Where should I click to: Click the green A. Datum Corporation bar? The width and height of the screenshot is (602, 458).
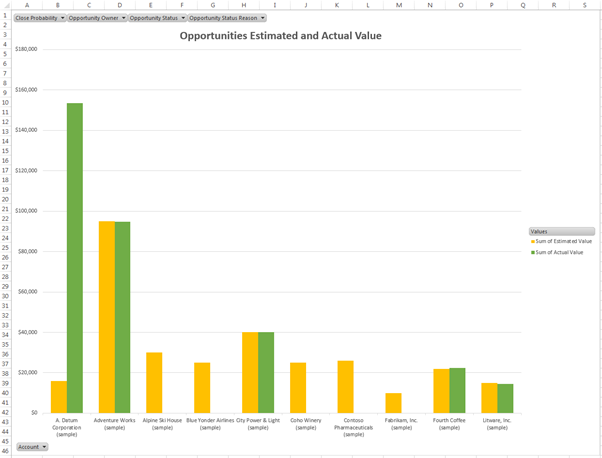pos(75,258)
